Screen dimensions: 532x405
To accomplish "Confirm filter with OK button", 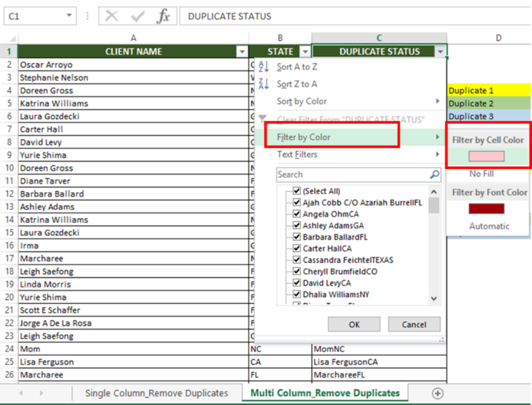I will click(354, 324).
